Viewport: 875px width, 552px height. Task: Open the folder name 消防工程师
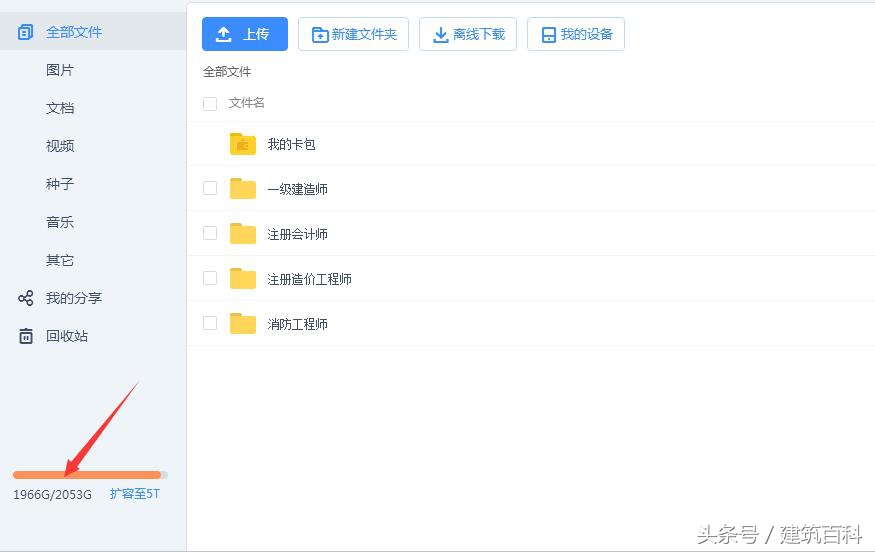coord(297,324)
